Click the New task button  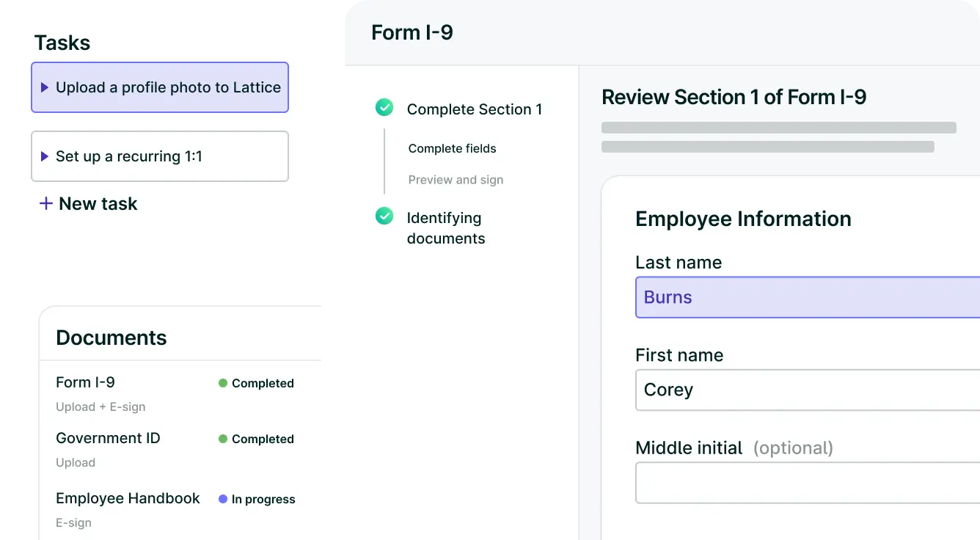click(98, 204)
